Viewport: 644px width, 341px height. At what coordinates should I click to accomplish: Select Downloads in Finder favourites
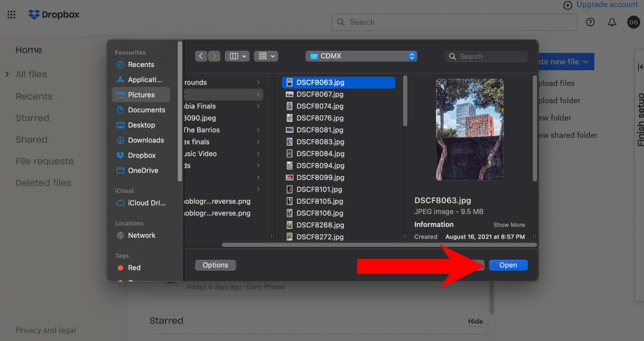click(x=141, y=141)
